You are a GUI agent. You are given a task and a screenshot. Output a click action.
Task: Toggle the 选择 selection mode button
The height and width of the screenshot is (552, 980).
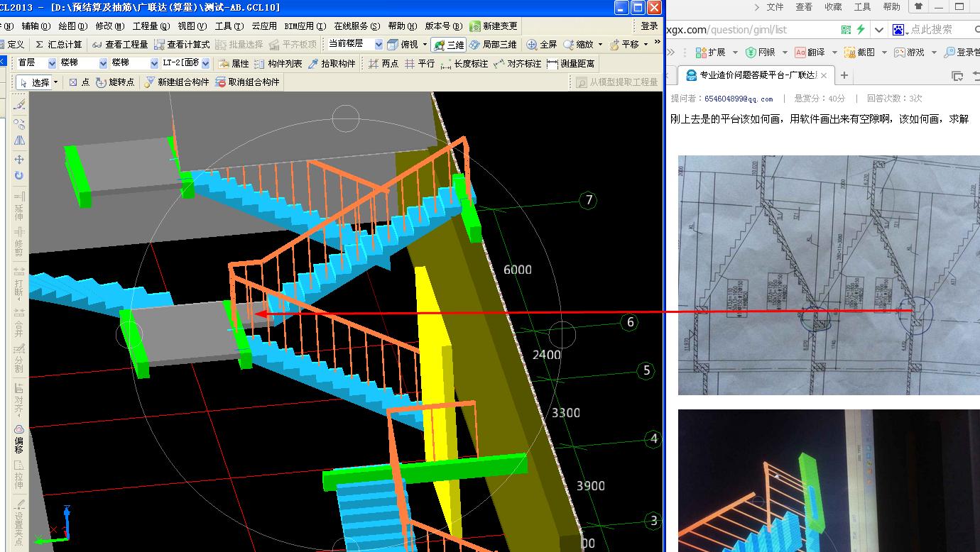[x=36, y=82]
